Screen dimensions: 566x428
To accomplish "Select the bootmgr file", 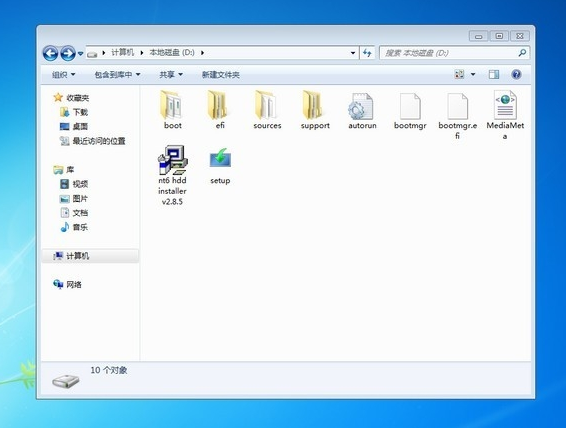I will point(410,110).
